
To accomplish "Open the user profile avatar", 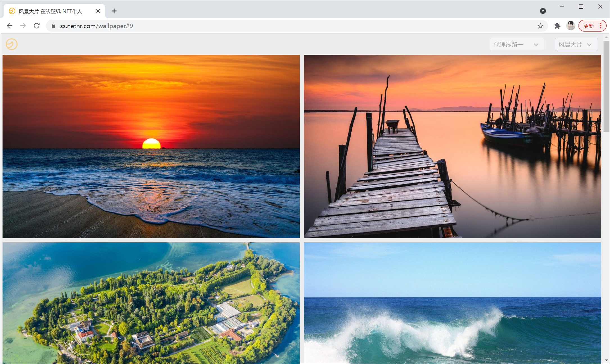I will pos(571,26).
